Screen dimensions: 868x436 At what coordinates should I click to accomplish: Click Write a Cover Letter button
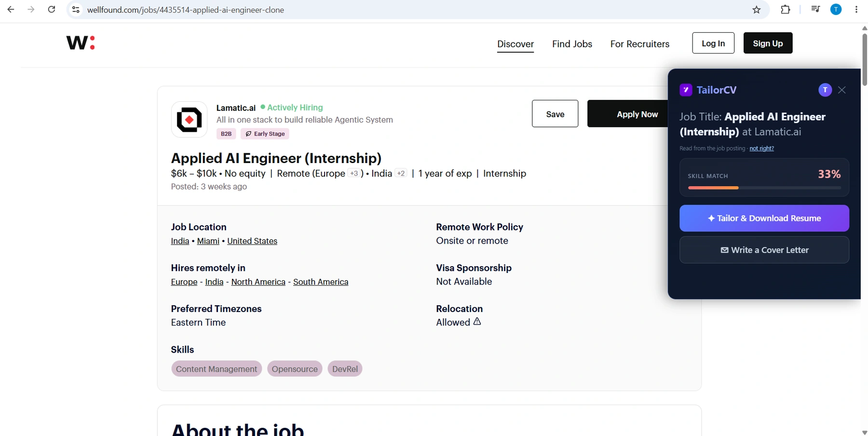pos(764,250)
